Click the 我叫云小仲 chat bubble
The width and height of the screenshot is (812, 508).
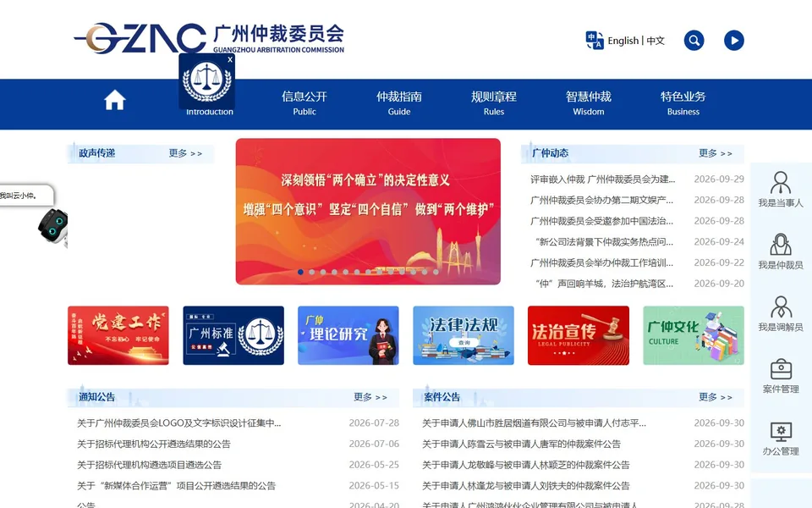[26, 196]
